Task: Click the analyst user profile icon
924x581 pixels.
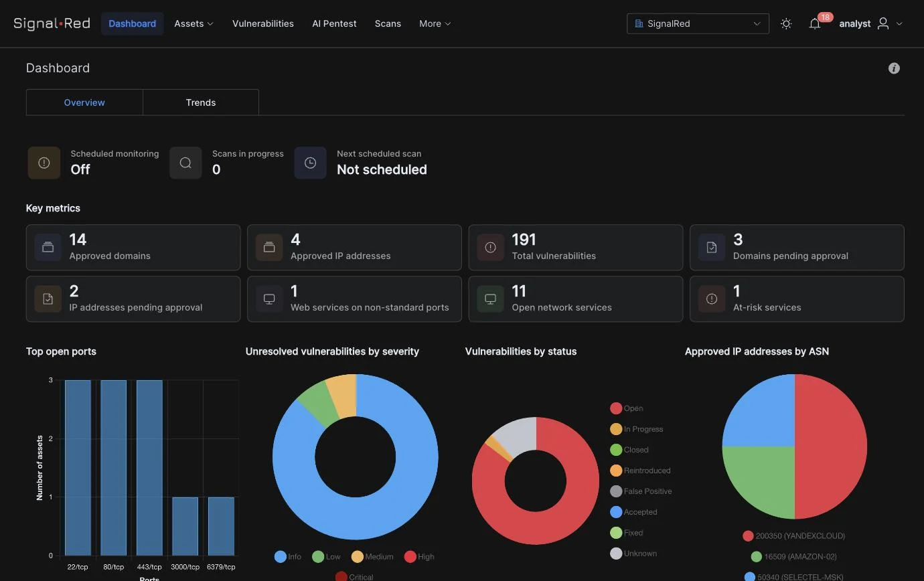Action: (x=883, y=23)
